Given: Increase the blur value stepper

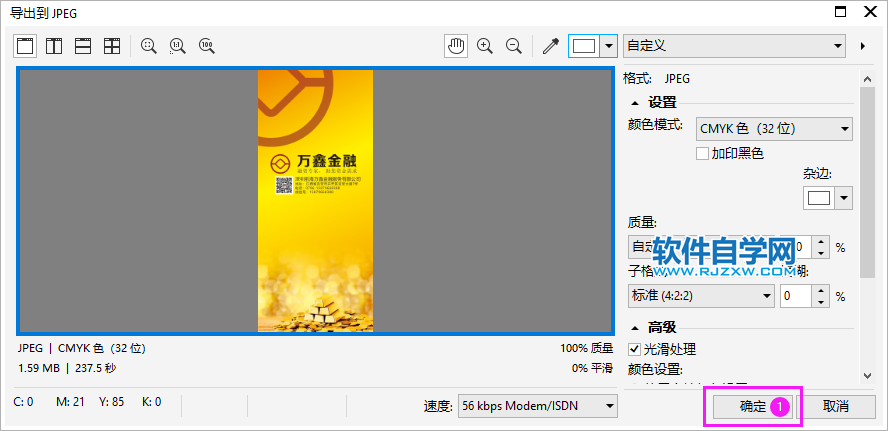Looking at the screenshot, I should [821, 290].
